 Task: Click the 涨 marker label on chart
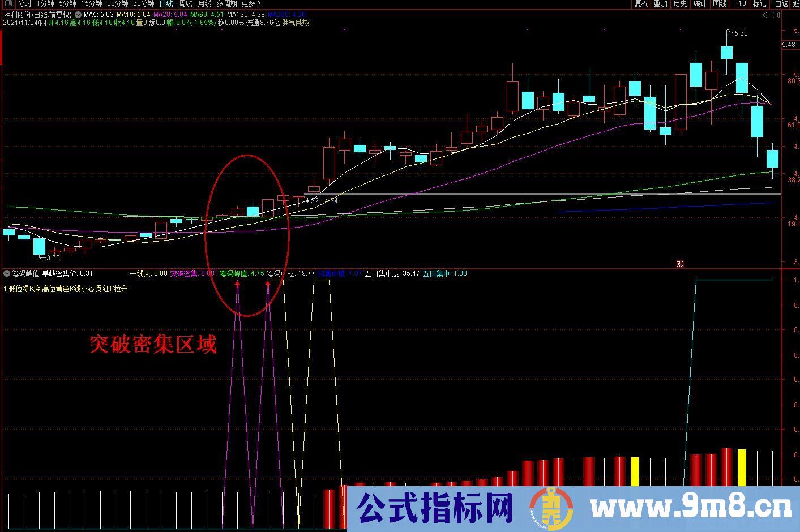click(x=680, y=264)
